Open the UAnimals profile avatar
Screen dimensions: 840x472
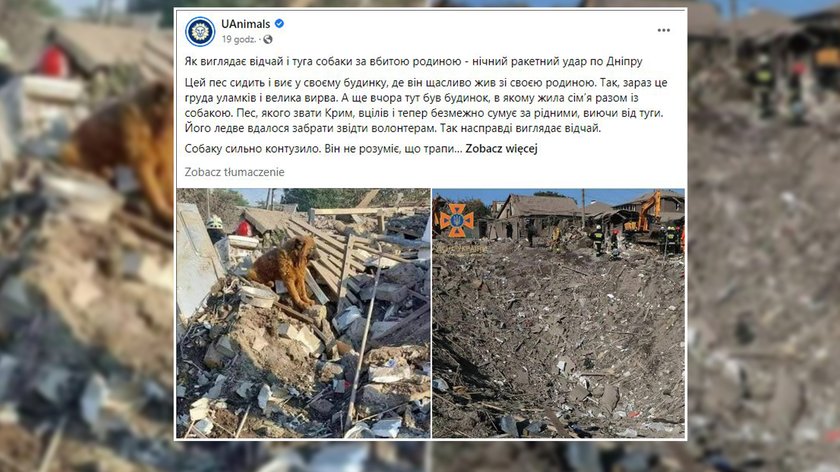coord(200,31)
